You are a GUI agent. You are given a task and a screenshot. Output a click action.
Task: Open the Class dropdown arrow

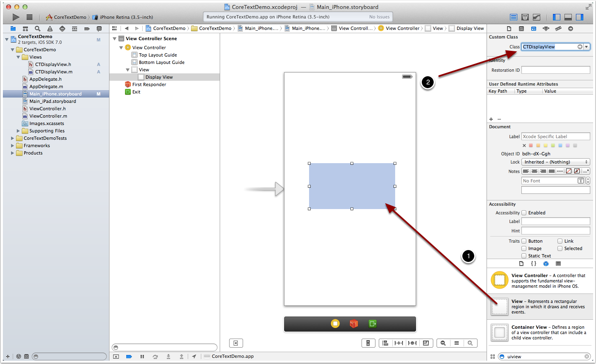pos(587,47)
